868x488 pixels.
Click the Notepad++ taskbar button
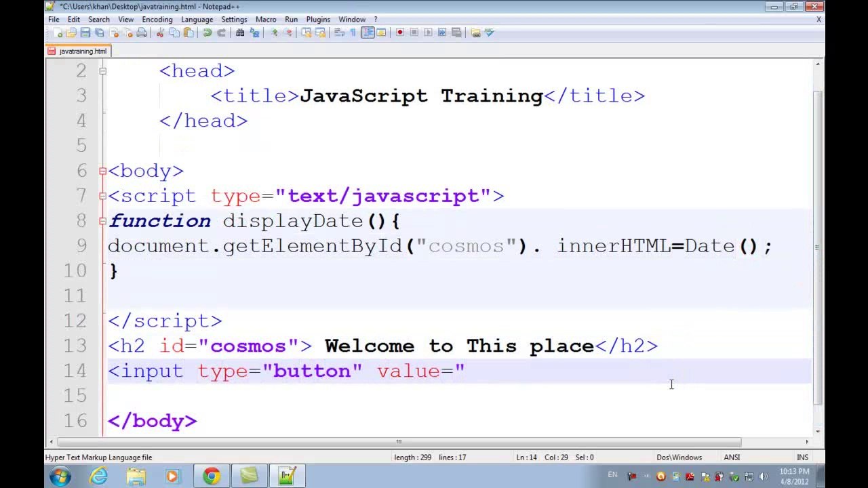[x=288, y=476]
